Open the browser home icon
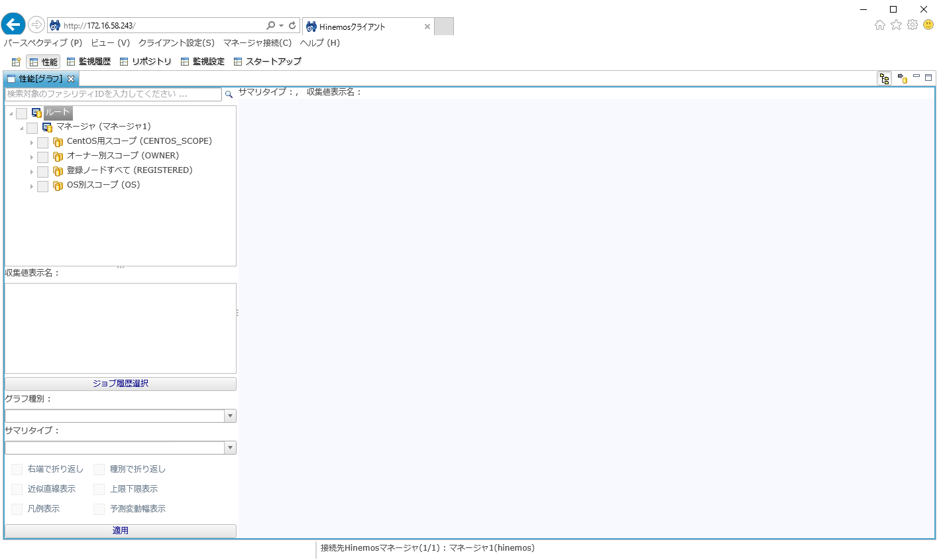939x560 pixels. [x=880, y=25]
